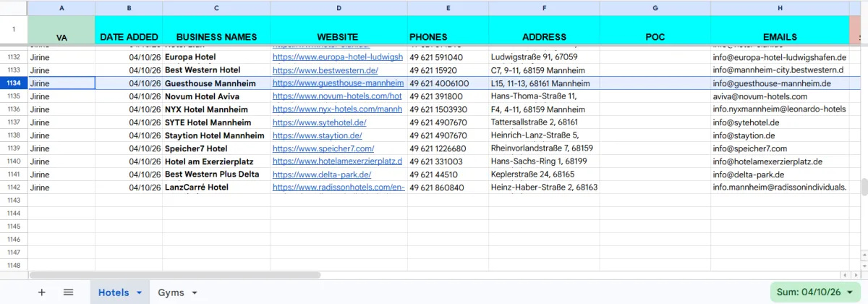The width and height of the screenshot is (868, 304).
Task: Open the sytehotel.de website link
Action: pos(320,122)
